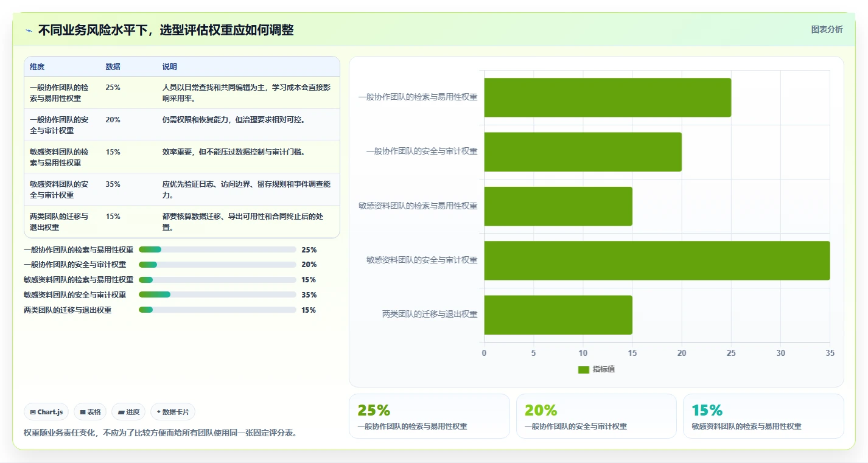This screenshot has width=868, height=463.
Task: Click description starting 效率重要
Action: (x=234, y=151)
